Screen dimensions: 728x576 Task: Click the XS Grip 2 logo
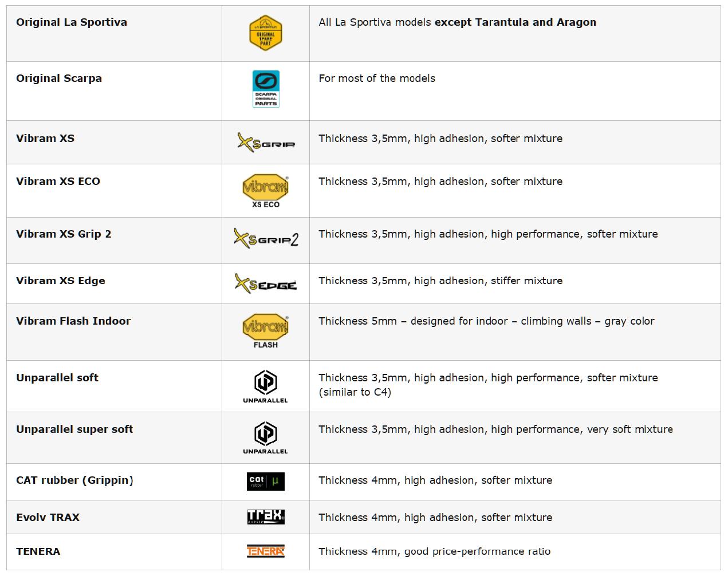[x=266, y=238]
